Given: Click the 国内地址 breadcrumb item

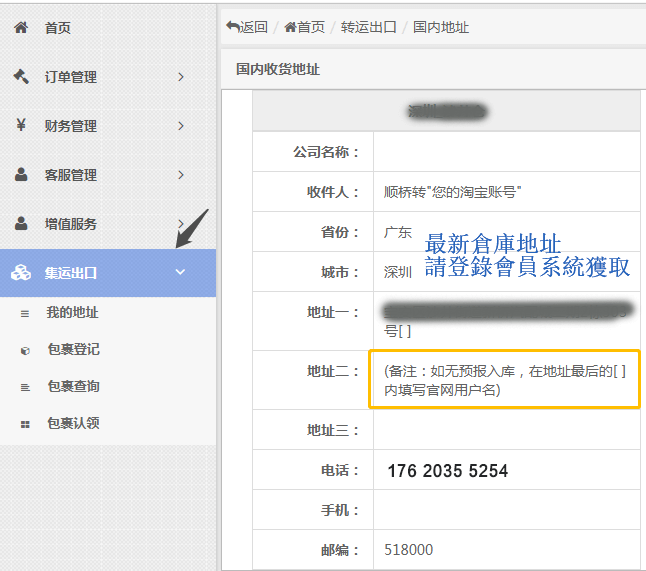Looking at the screenshot, I should pos(441,27).
